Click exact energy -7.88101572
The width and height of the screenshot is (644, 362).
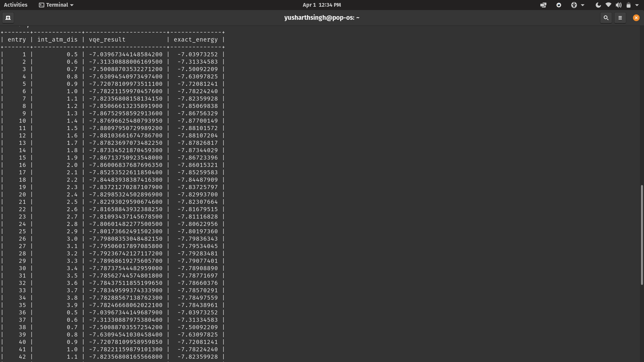[198, 128]
